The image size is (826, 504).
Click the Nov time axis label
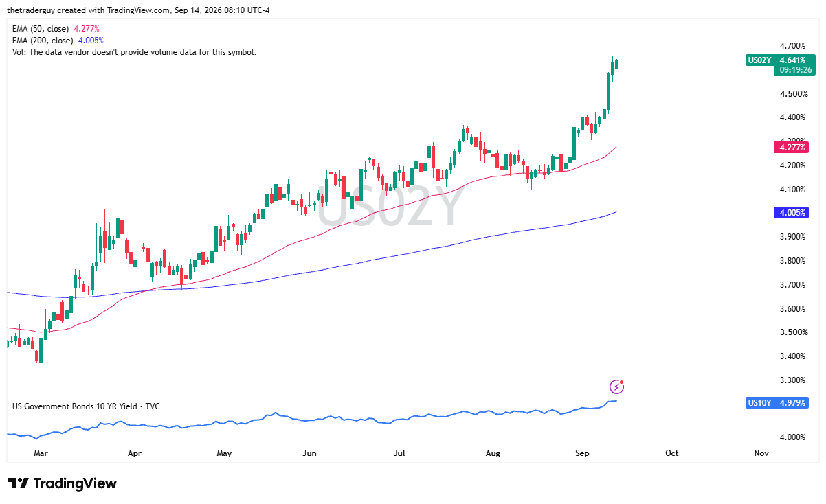(761, 453)
